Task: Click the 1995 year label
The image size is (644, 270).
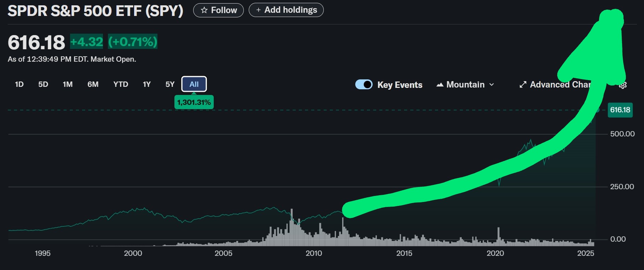Action: tap(42, 253)
